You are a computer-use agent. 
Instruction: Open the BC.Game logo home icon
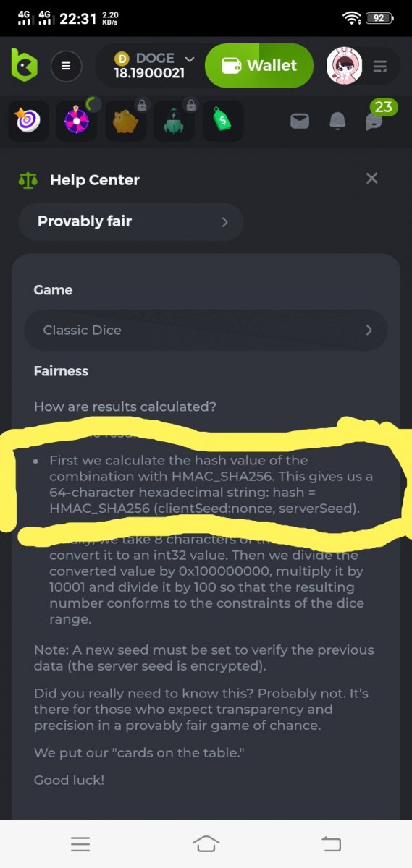coord(24,65)
